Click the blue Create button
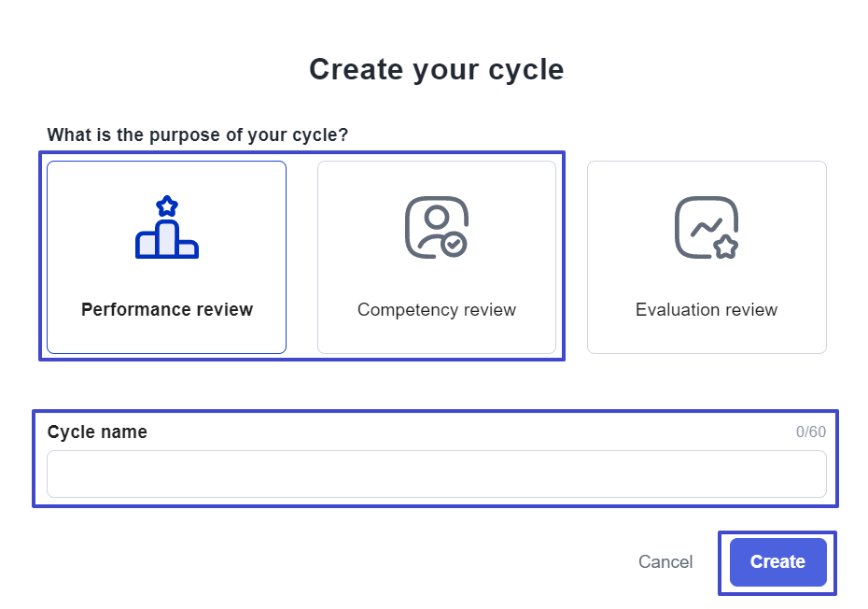Image resolution: width=868 pixels, height=609 pixels. click(777, 562)
